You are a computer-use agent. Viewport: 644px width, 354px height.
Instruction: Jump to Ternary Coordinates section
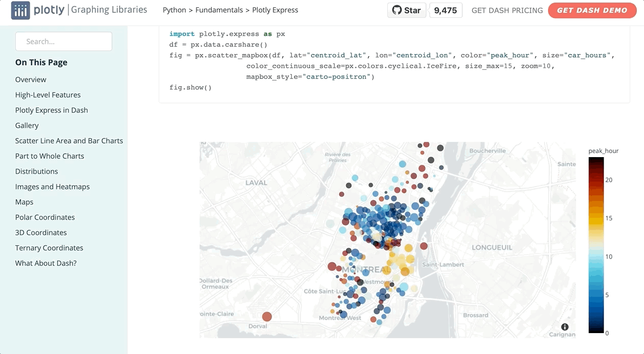(49, 248)
